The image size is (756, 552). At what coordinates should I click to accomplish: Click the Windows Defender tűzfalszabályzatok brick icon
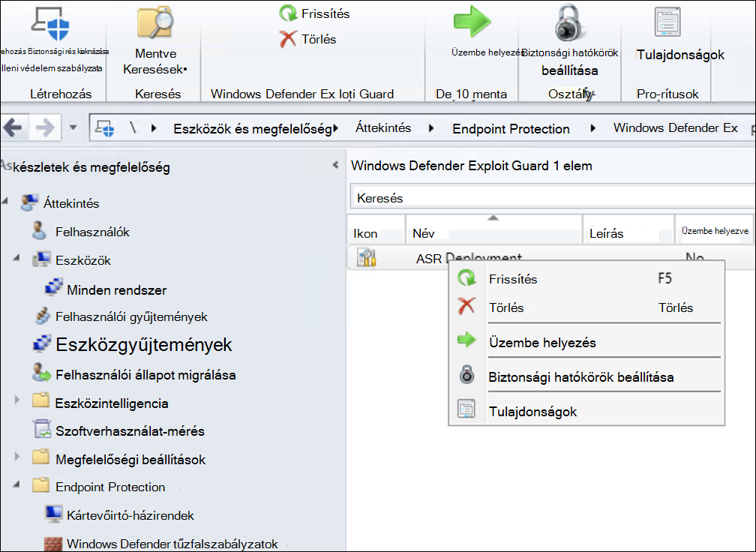click(53, 543)
